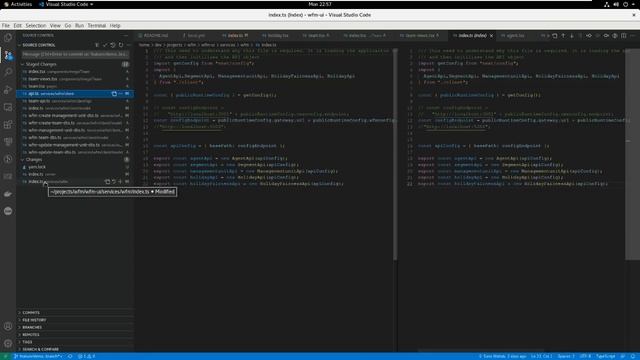Click the refresh icon in Source Control header
Screen dimensions: 640x360
[121, 45]
